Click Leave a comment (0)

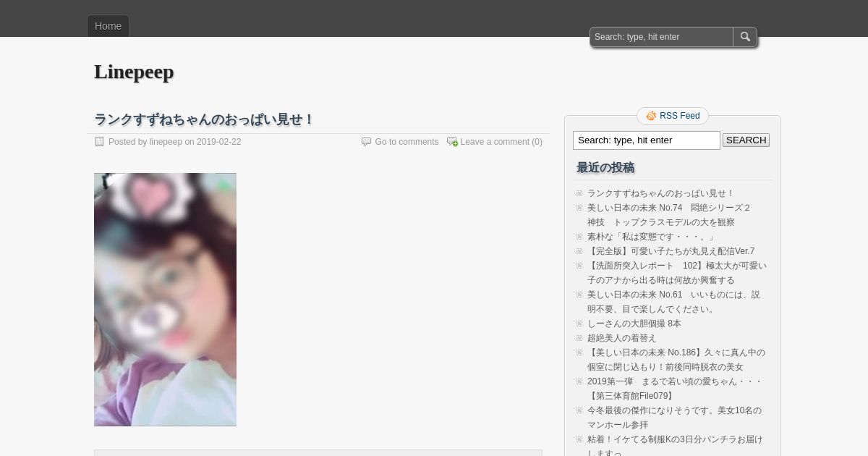point(501,142)
